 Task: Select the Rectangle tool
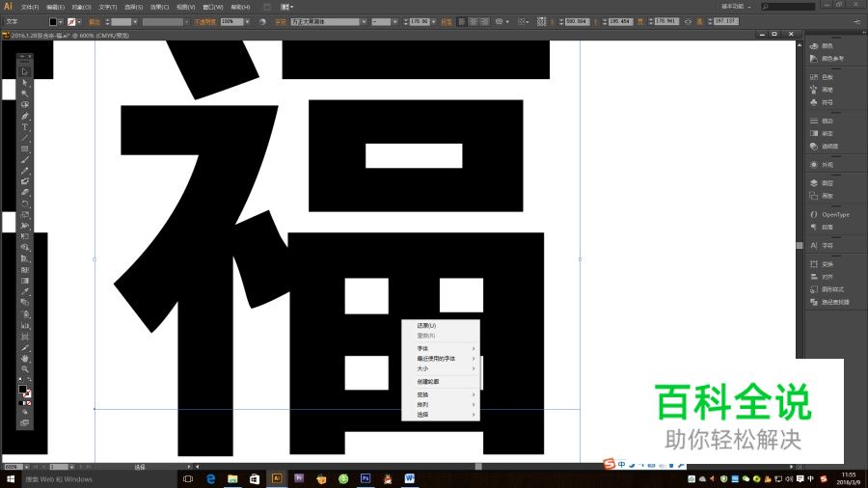point(24,149)
